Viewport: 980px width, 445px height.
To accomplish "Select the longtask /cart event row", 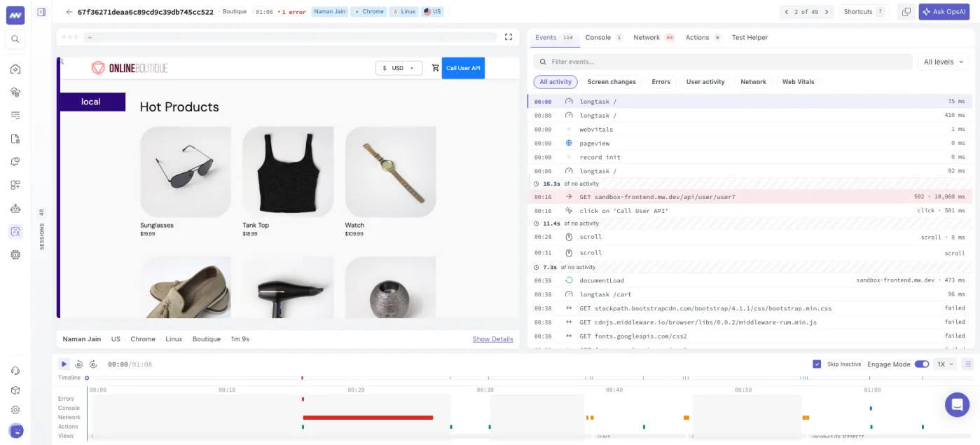I will (x=750, y=294).
